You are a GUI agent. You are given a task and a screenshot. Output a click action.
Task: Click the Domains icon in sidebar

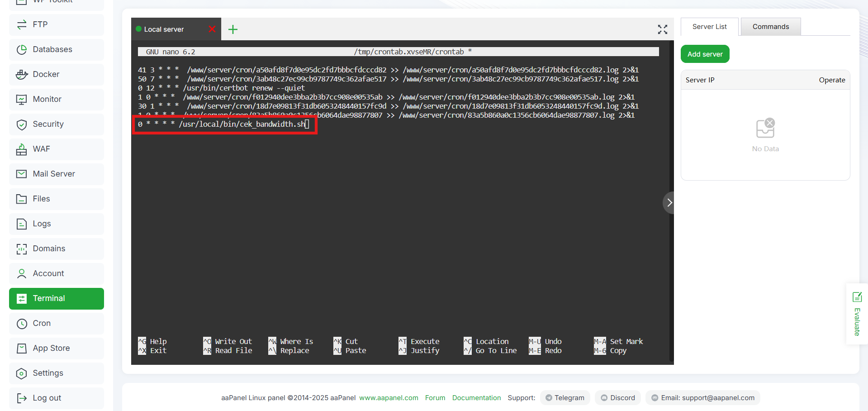tap(22, 249)
